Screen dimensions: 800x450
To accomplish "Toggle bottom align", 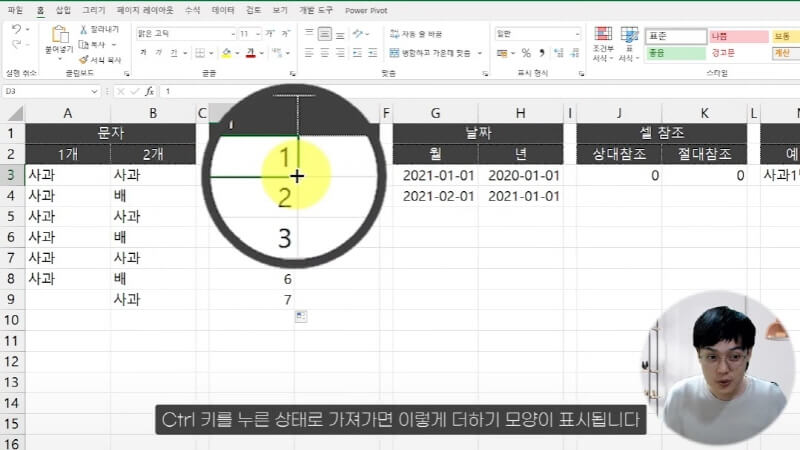I will (x=340, y=34).
